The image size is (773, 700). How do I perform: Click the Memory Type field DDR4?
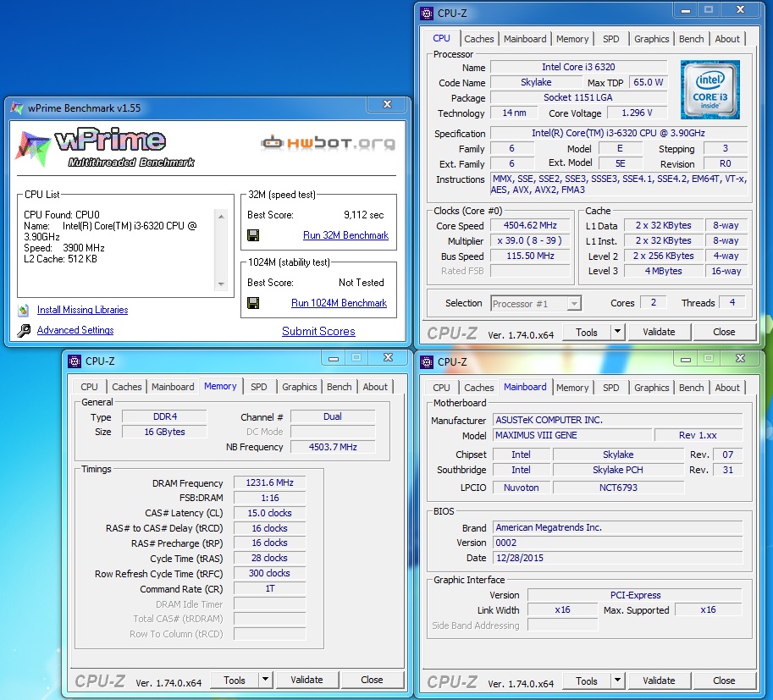[x=164, y=416]
